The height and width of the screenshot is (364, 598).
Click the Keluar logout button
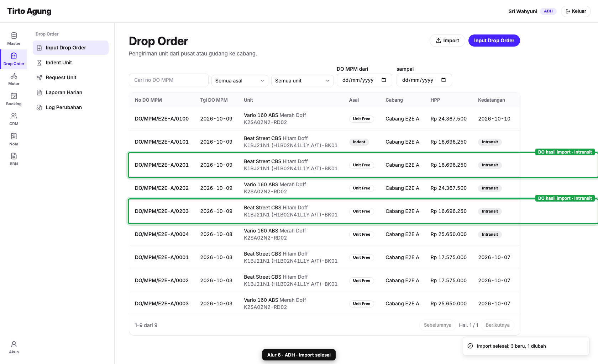[576, 11]
